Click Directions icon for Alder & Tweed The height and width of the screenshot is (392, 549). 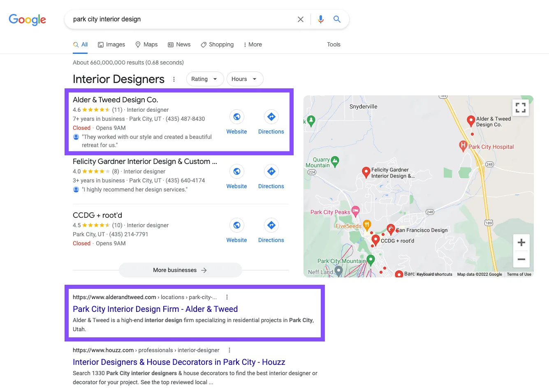(271, 117)
